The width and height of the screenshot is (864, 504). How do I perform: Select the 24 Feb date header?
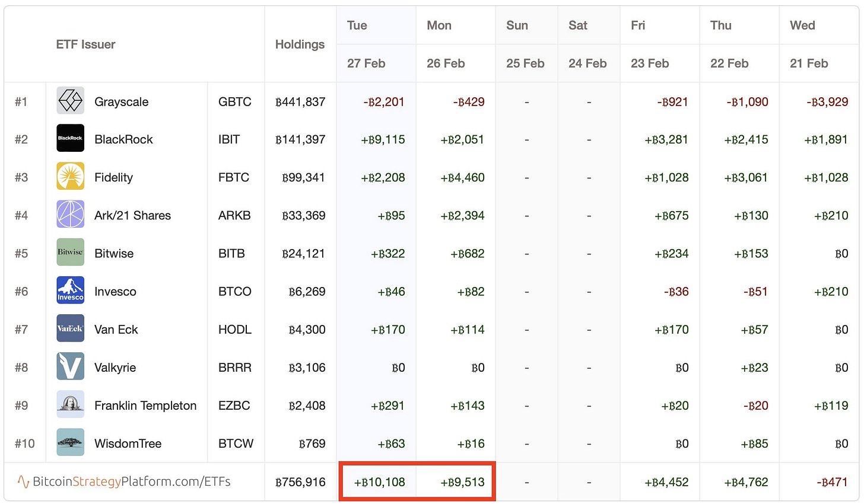click(587, 63)
